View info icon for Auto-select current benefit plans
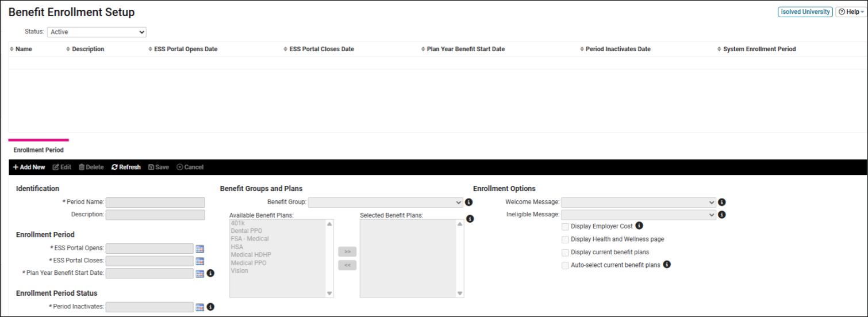The width and height of the screenshot is (868, 317). coord(667,265)
